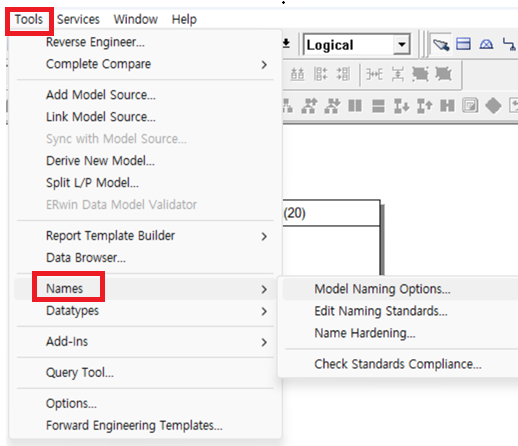The width and height of the screenshot is (518, 446).
Task: Click hierarchy icon with up arrow
Action: click(309, 106)
